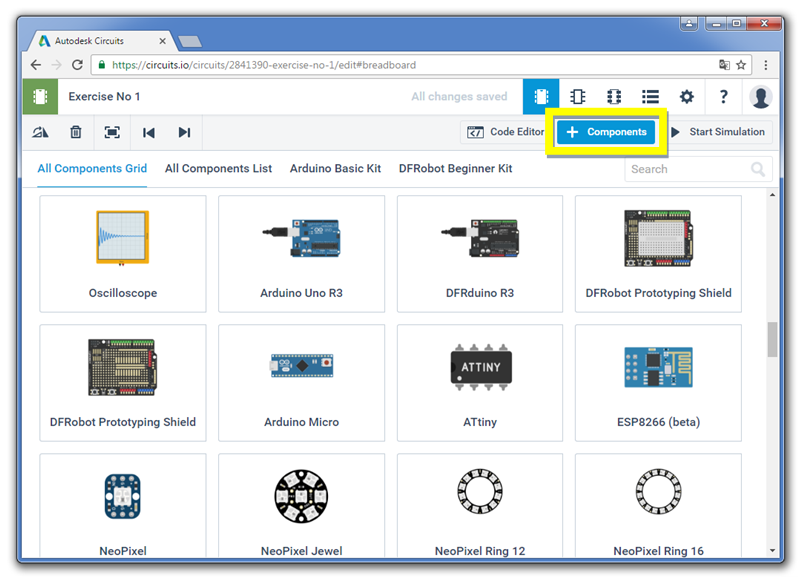Close the Autodesk Circuits tab
807x585 pixels.
pyautogui.click(x=163, y=41)
